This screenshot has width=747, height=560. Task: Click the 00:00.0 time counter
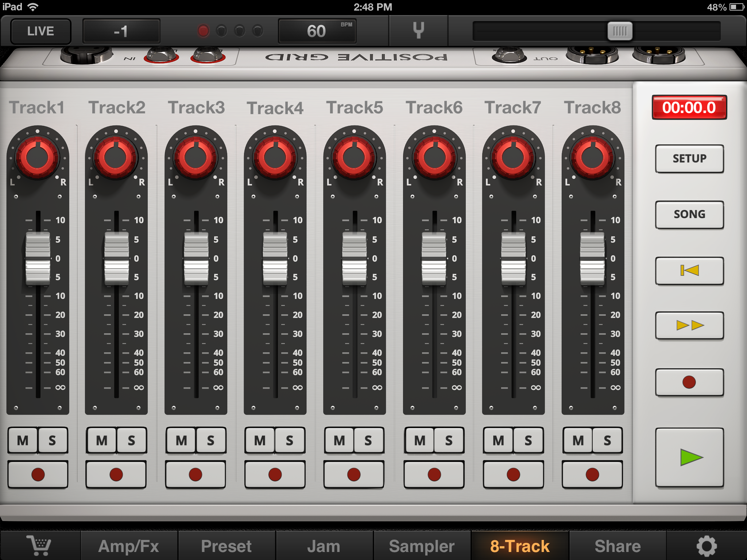point(689,107)
